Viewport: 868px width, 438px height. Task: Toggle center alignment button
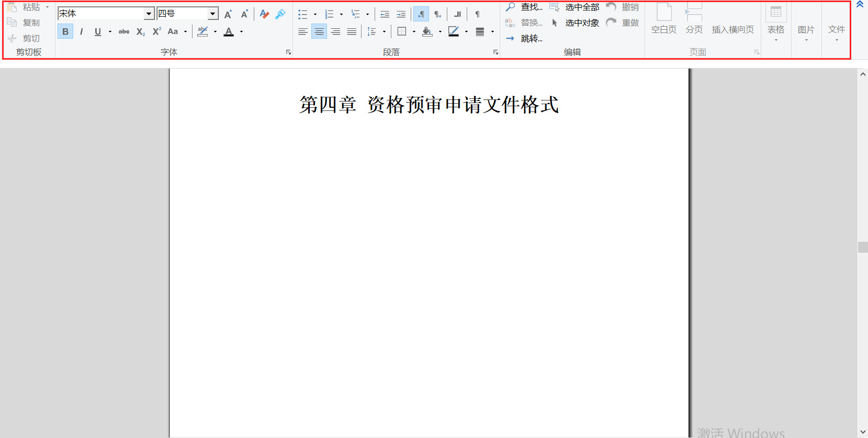click(x=319, y=32)
